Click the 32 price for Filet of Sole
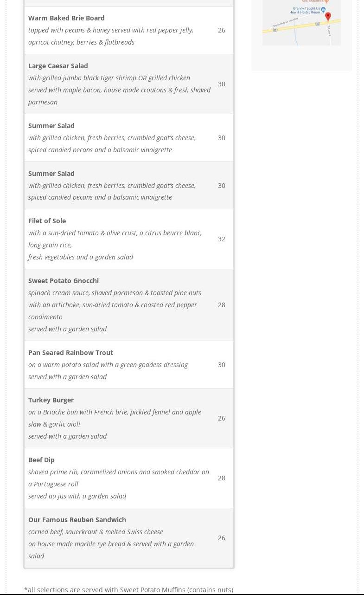 [222, 239]
